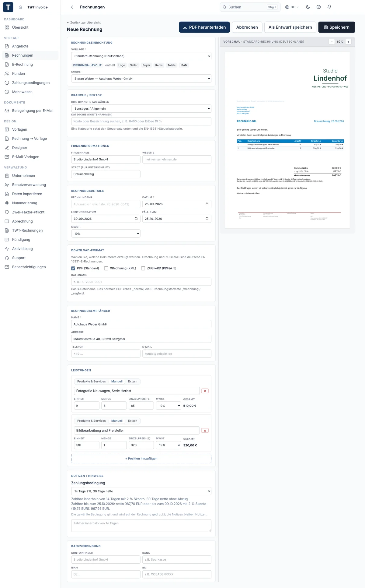Image resolution: width=365 pixels, height=588 pixels.
Task: Zoom out the preview with minus button
Action: pyautogui.click(x=332, y=42)
